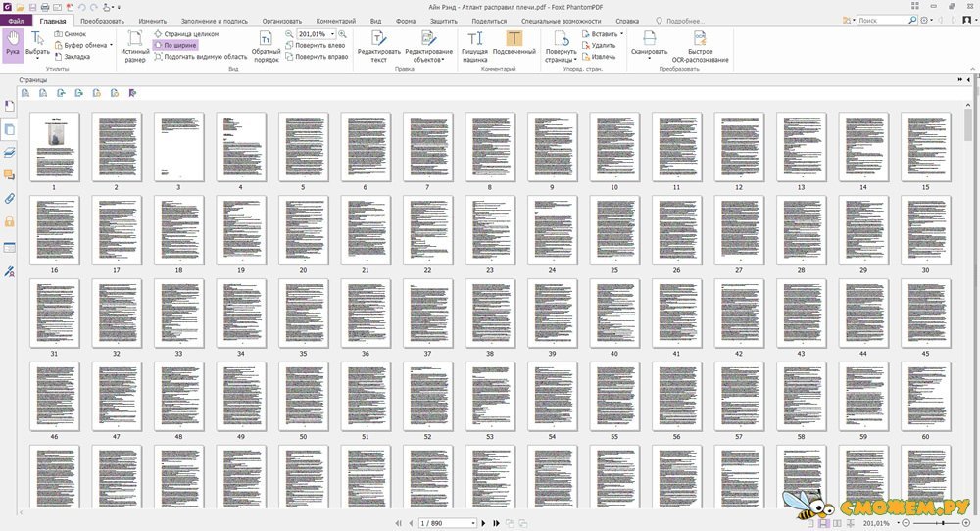Activate the Highlight (Подсвеченный) tool

coord(514,46)
